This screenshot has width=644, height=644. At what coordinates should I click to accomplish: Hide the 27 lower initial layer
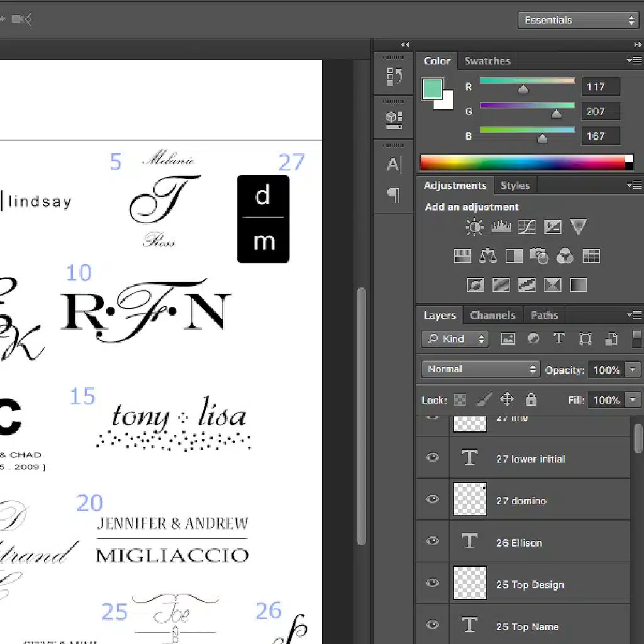pos(433,458)
